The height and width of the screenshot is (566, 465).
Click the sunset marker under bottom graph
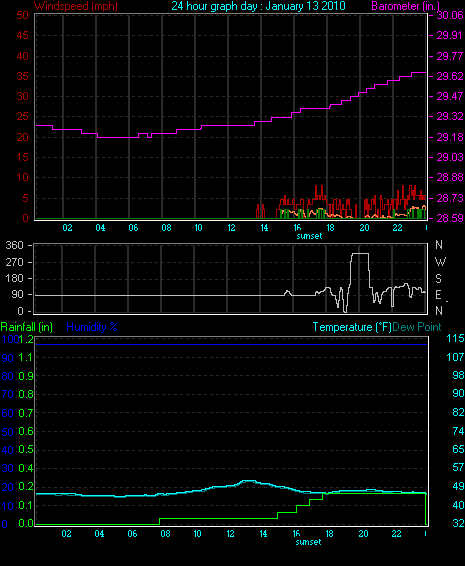[x=308, y=542]
